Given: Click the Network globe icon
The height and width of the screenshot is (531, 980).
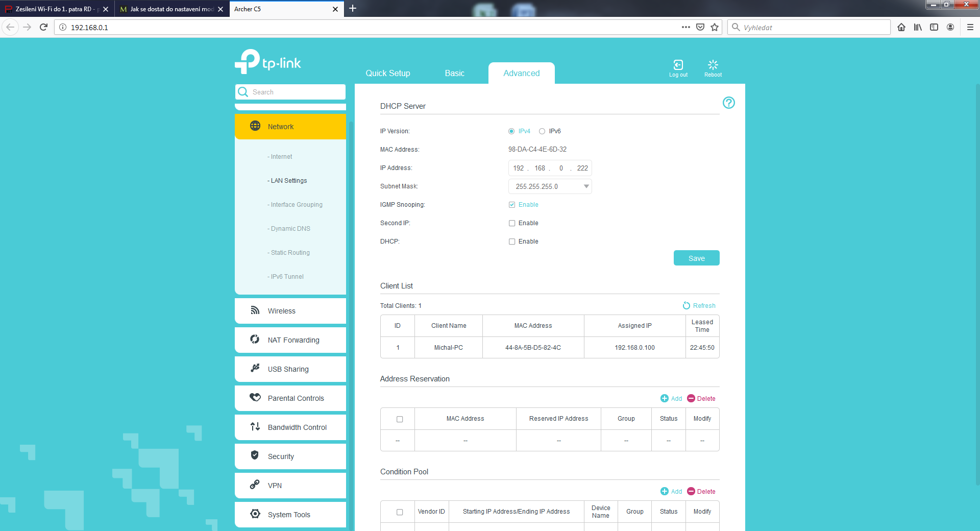Looking at the screenshot, I should 255,126.
